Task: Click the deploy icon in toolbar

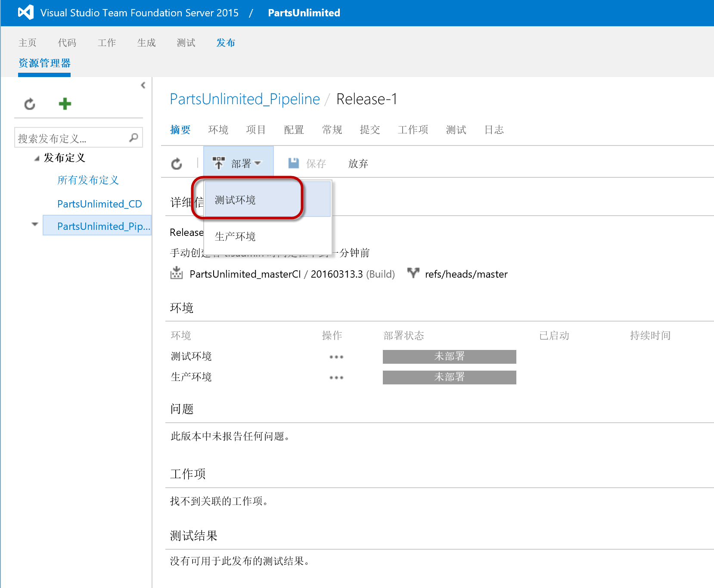Action: 218,163
